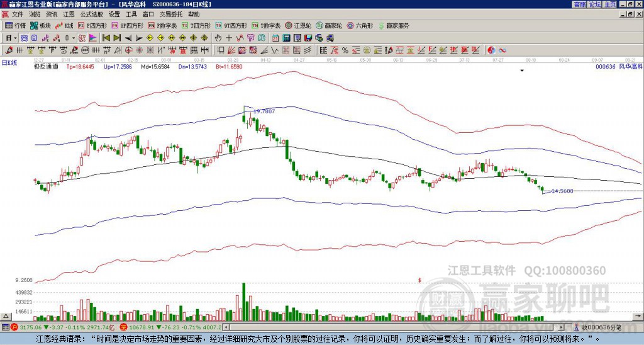Open the calculator tool
The height and width of the screenshot is (345, 644).
[286, 38]
